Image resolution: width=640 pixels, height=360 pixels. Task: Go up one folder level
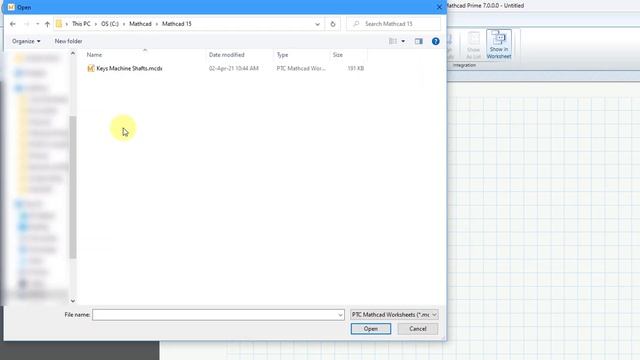pos(47,24)
